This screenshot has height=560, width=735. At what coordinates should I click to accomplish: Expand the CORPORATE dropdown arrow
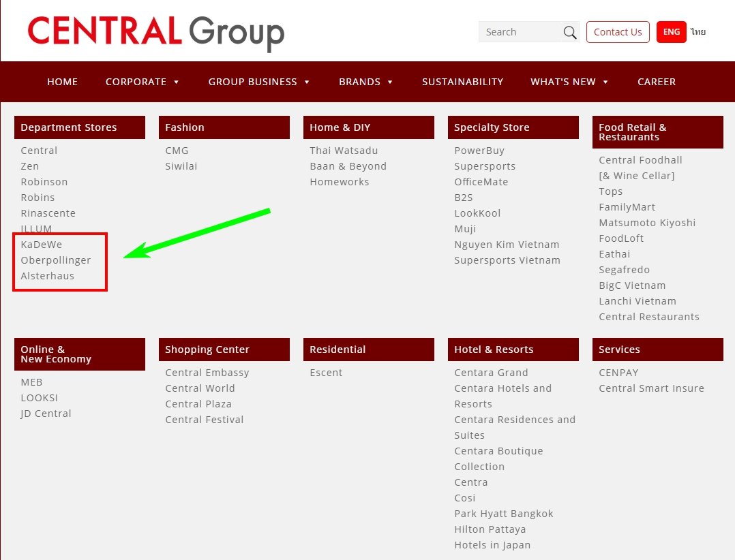[x=176, y=82]
